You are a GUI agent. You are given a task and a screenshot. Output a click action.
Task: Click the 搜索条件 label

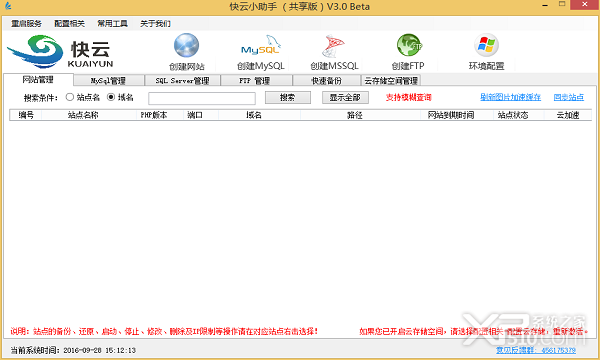point(41,98)
